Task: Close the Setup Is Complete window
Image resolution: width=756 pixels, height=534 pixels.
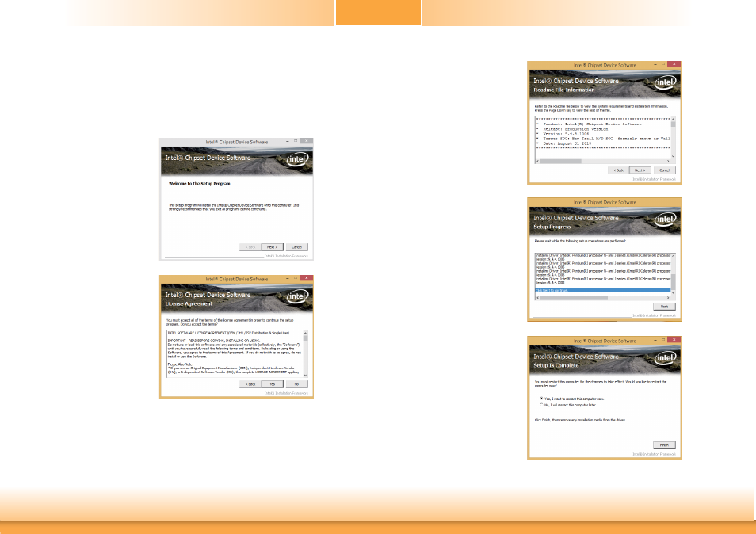Action: click(x=674, y=340)
